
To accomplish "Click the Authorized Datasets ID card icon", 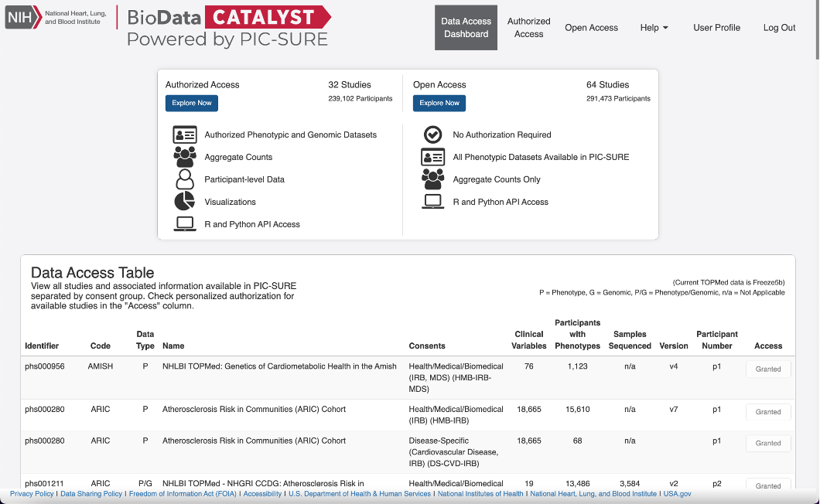I will 184,135.
